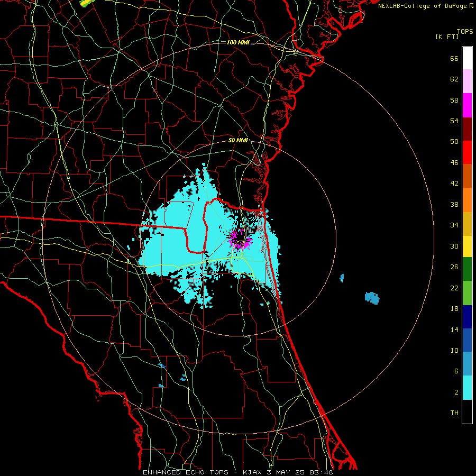Click the white 66 kft legend swatch

467,58
